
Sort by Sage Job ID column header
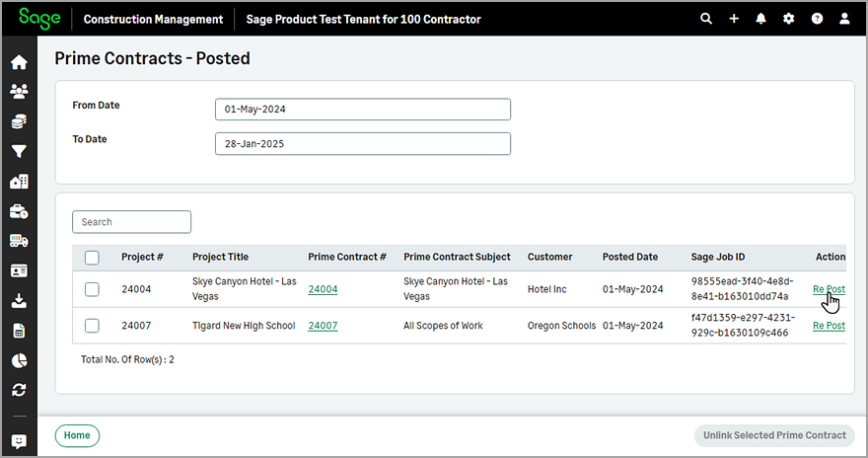(718, 257)
